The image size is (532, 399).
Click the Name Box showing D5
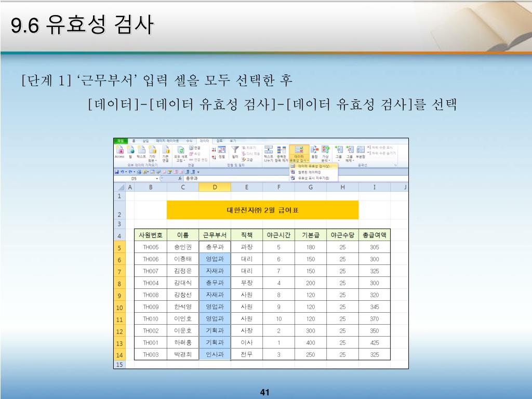pos(135,179)
